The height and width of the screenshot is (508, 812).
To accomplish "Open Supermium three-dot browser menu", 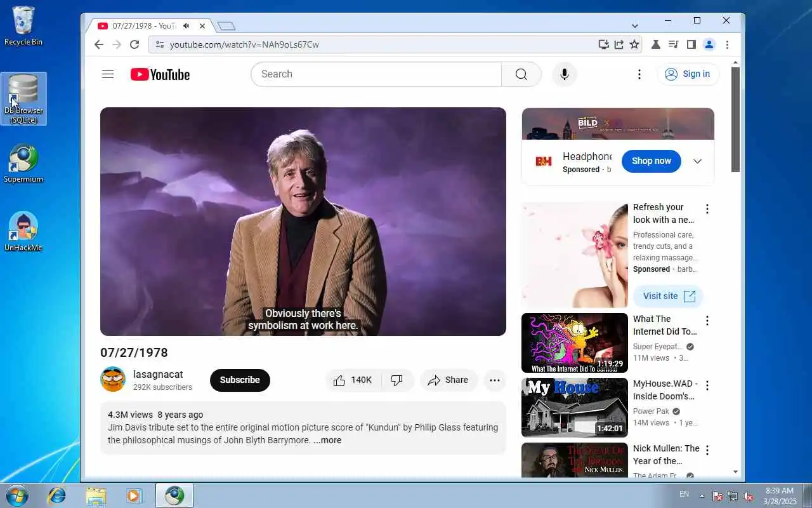I will [727, 44].
